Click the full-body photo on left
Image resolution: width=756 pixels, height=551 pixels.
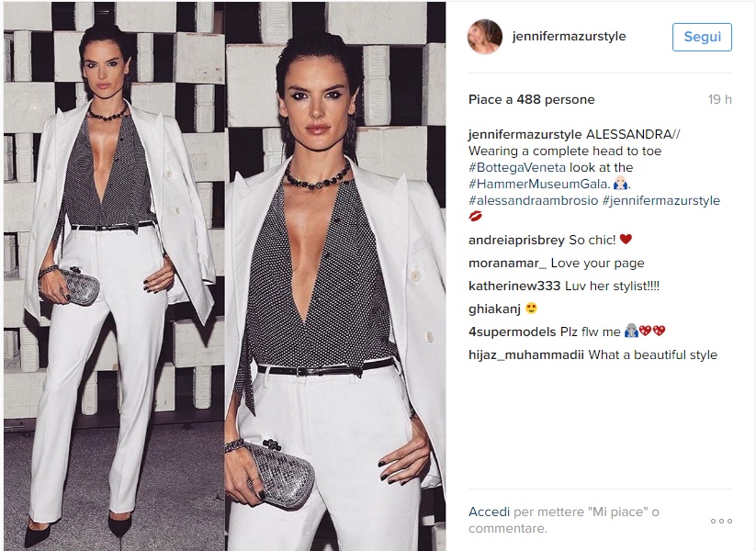click(114, 276)
